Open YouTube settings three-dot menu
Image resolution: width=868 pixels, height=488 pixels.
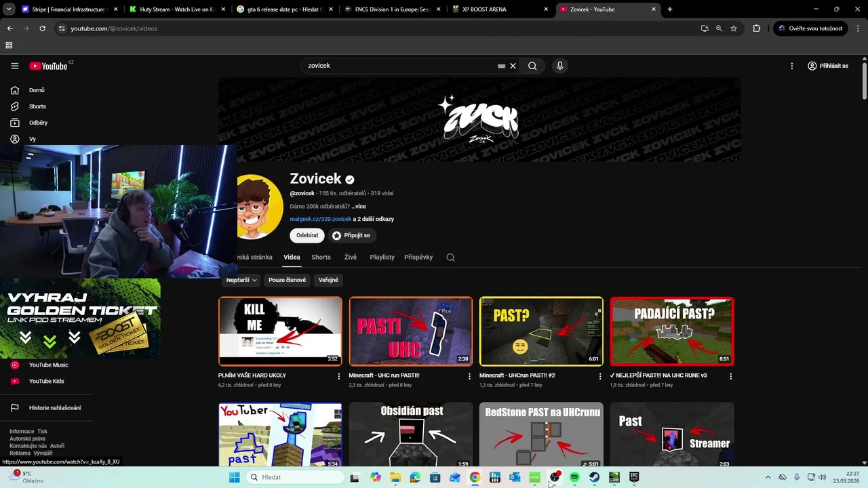pyautogui.click(x=791, y=66)
